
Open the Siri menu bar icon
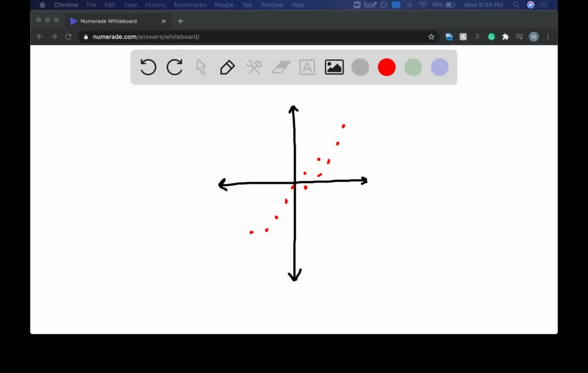click(x=531, y=5)
